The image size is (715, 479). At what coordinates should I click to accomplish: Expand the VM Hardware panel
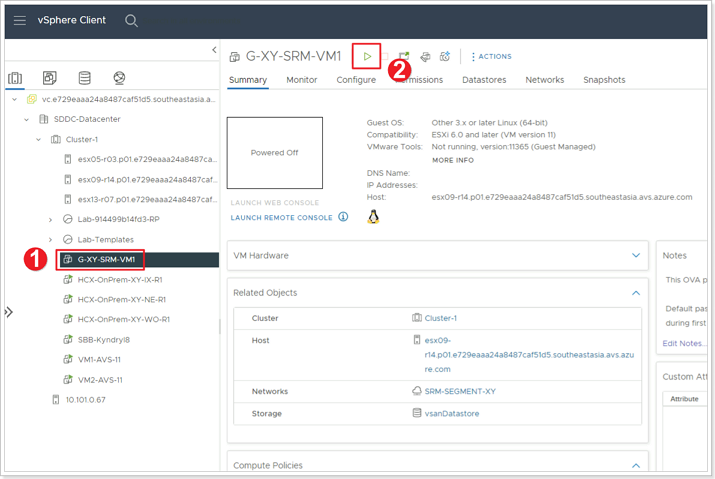(x=636, y=255)
